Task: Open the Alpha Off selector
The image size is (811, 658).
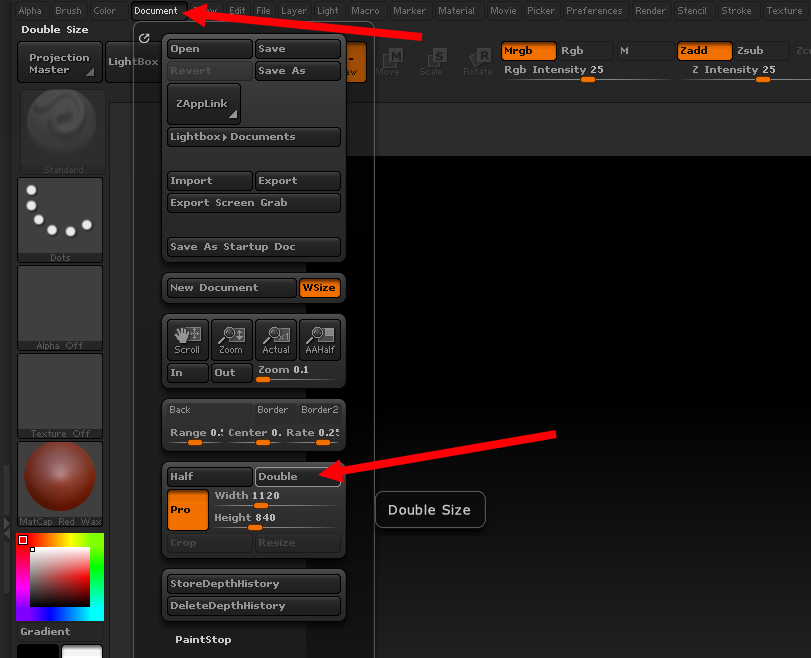Action: click(60, 308)
